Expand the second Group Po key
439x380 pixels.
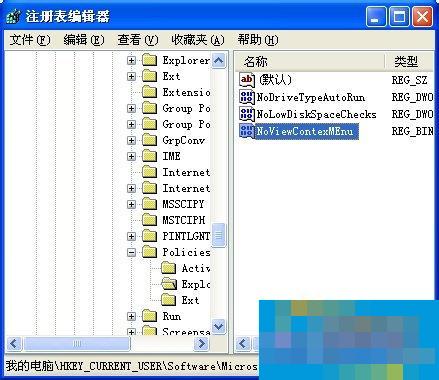tap(131, 124)
